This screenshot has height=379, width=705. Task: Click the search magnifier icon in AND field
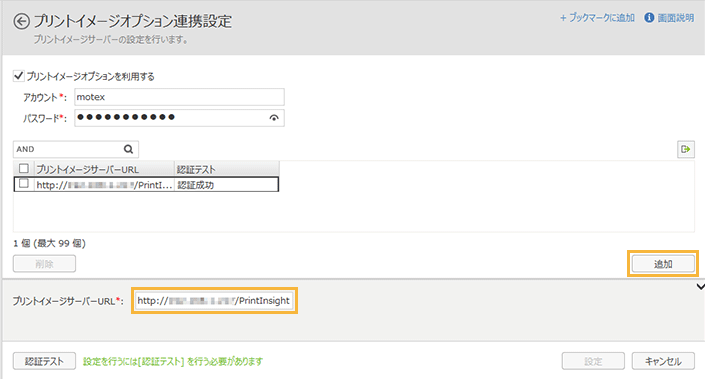click(x=129, y=149)
